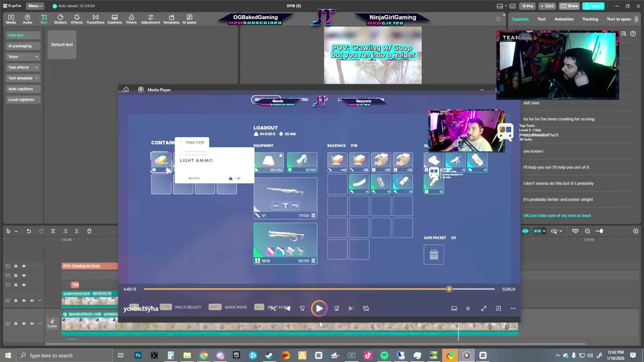Viewport: 644px width, 362px height.
Task: Click the Split clip icon
Action: click(53, 231)
